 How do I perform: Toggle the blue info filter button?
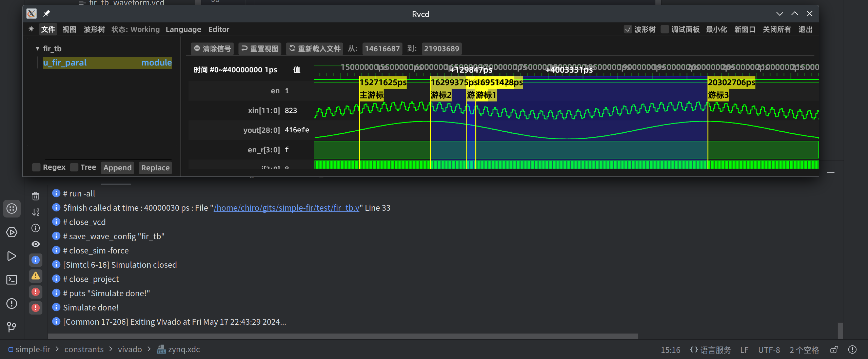point(36,260)
